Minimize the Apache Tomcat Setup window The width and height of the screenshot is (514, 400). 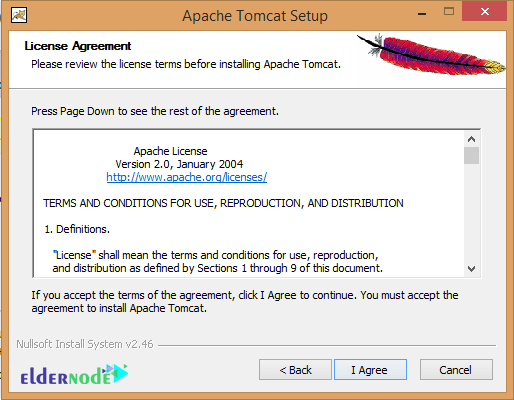[x=422, y=14]
